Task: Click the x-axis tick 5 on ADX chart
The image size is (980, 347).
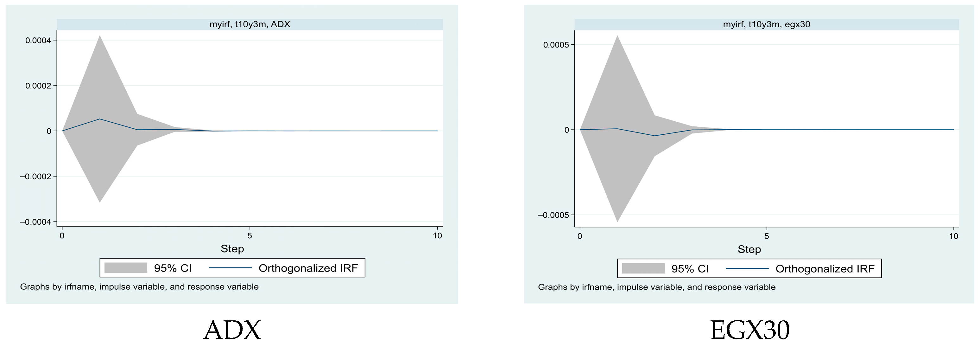Action: (x=250, y=236)
